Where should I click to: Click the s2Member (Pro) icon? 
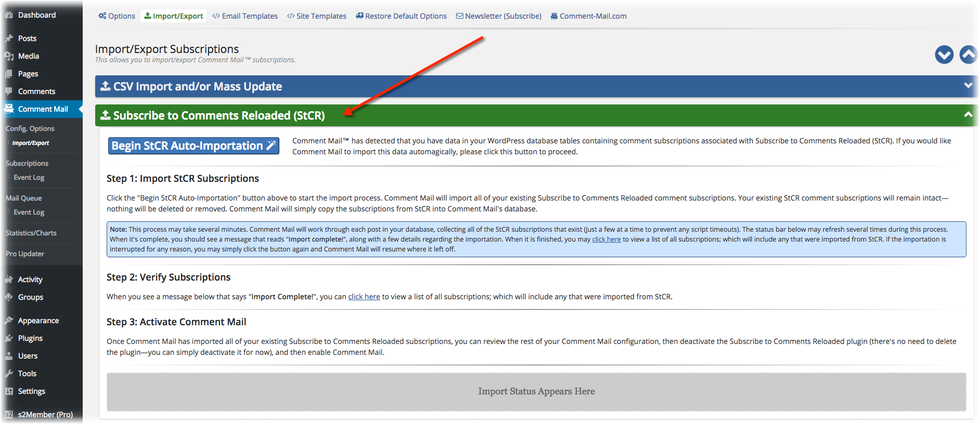tap(9, 415)
